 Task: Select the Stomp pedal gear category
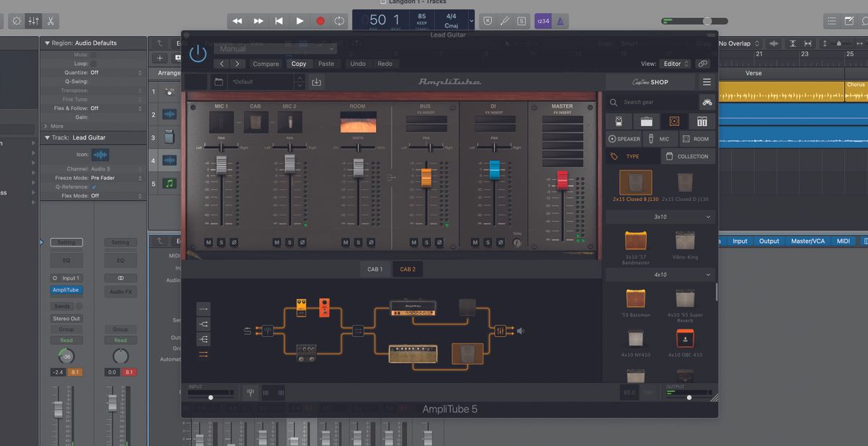(x=618, y=121)
